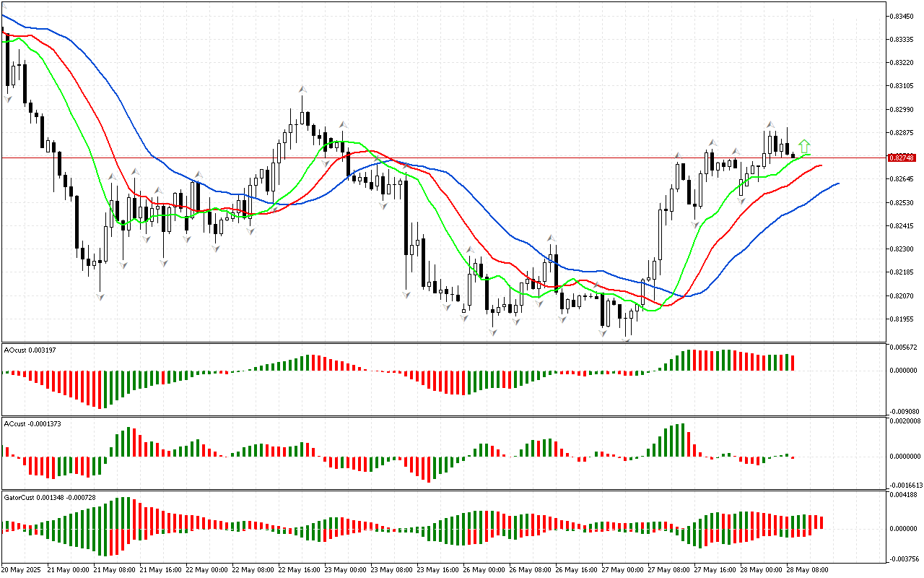
Task: Click the down fractal under the 23 May 08:00 drop candle
Action: point(406,294)
